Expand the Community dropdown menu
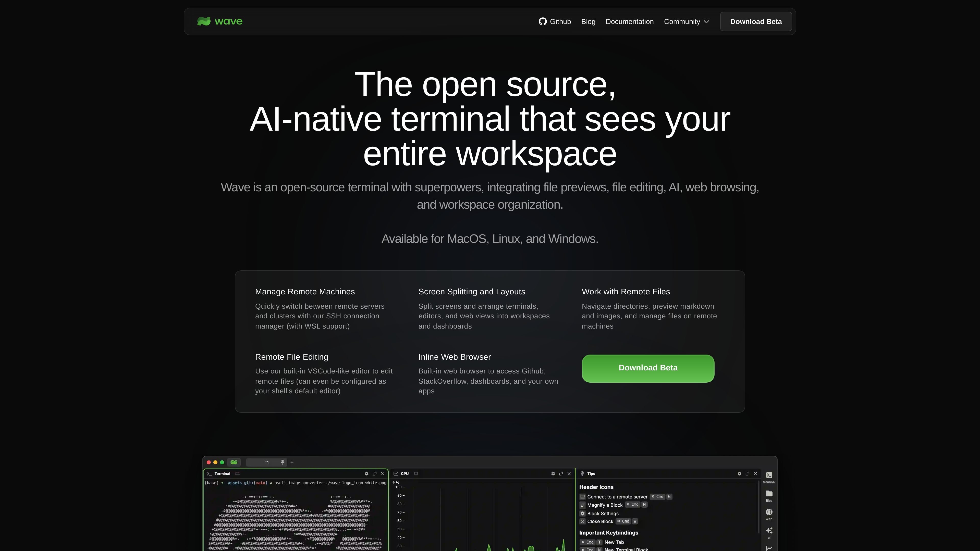Image resolution: width=980 pixels, height=551 pixels. pos(686,22)
